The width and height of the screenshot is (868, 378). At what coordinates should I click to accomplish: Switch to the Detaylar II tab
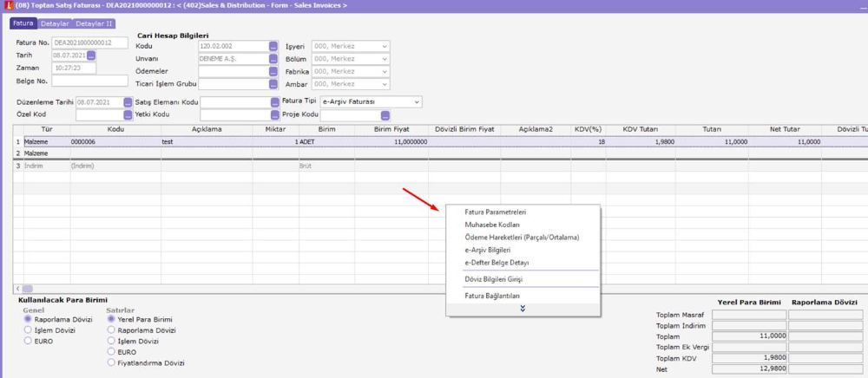(x=94, y=23)
